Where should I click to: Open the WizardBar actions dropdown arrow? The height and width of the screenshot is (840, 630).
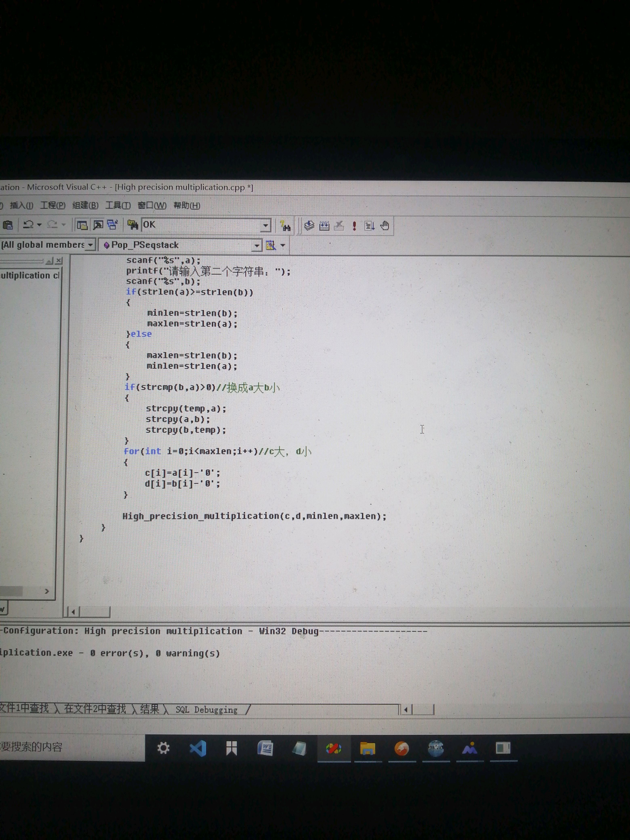point(282,246)
